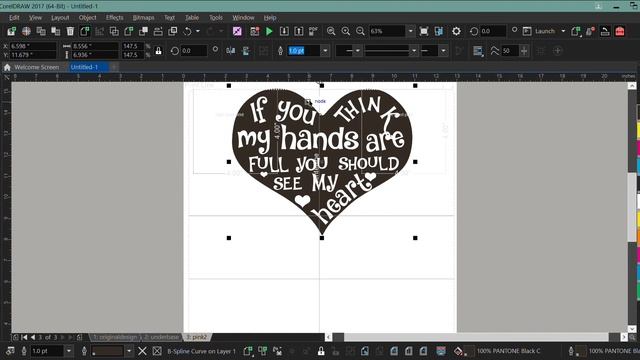Click the white X no-fill icon in status bar
The width and height of the screenshot is (640, 360).
click(142, 351)
